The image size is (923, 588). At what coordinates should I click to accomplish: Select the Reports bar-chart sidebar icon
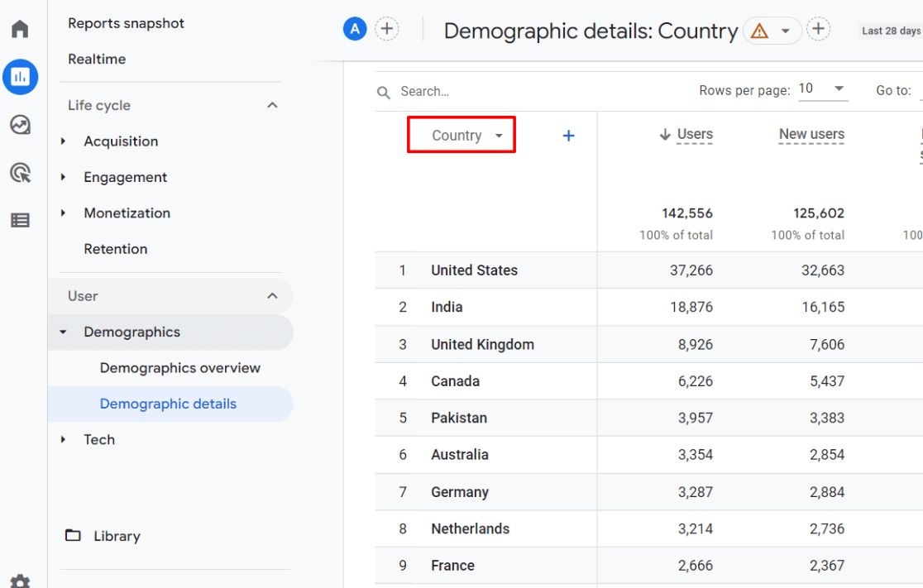[x=20, y=77]
